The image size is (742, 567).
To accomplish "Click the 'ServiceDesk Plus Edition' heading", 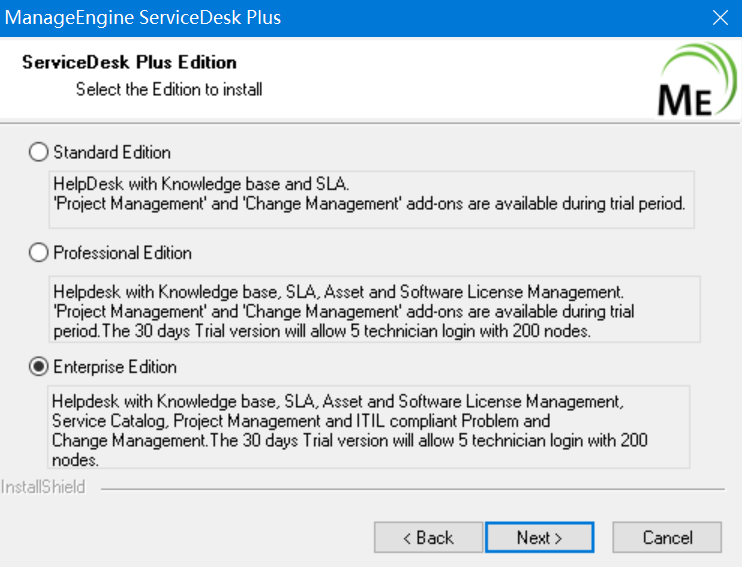I will coord(129,62).
